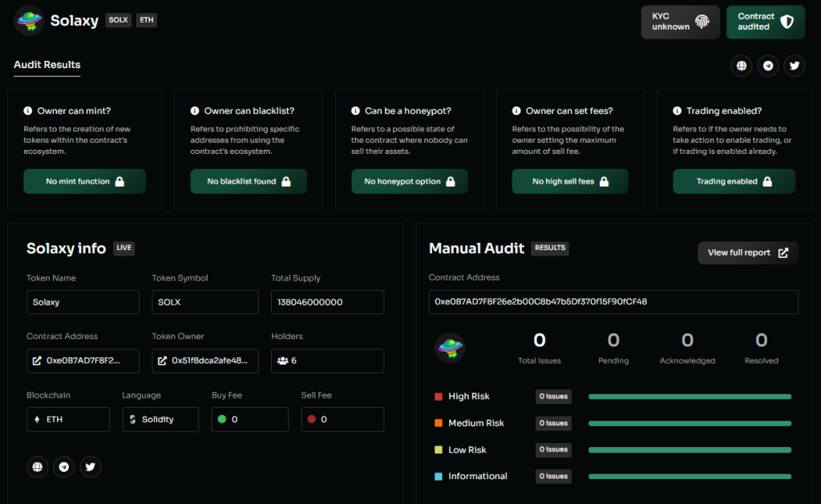Image resolution: width=821 pixels, height=504 pixels.
Task: Click the Twitter icon below Solaxy info
Action: [90, 466]
